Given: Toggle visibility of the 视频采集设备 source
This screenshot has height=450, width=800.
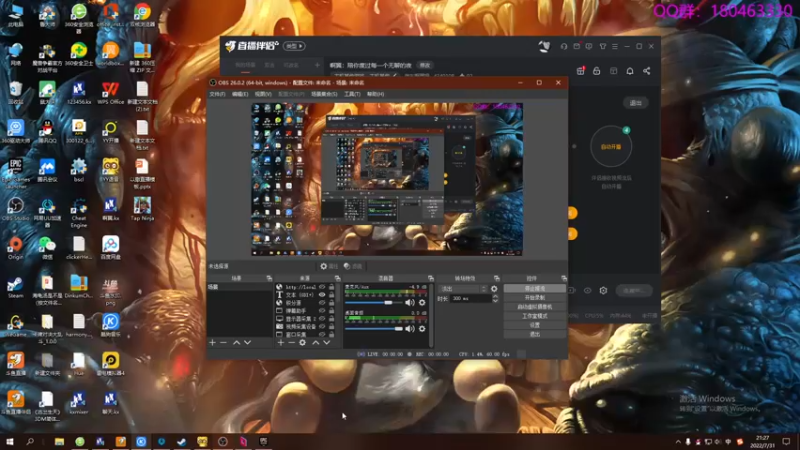Looking at the screenshot, I should 322,327.
